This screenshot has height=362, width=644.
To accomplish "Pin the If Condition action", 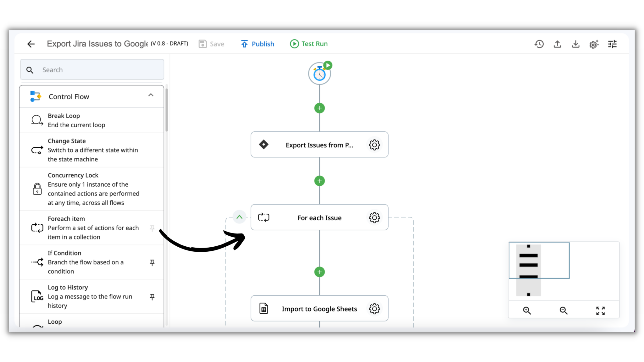I will coord(152,262).
